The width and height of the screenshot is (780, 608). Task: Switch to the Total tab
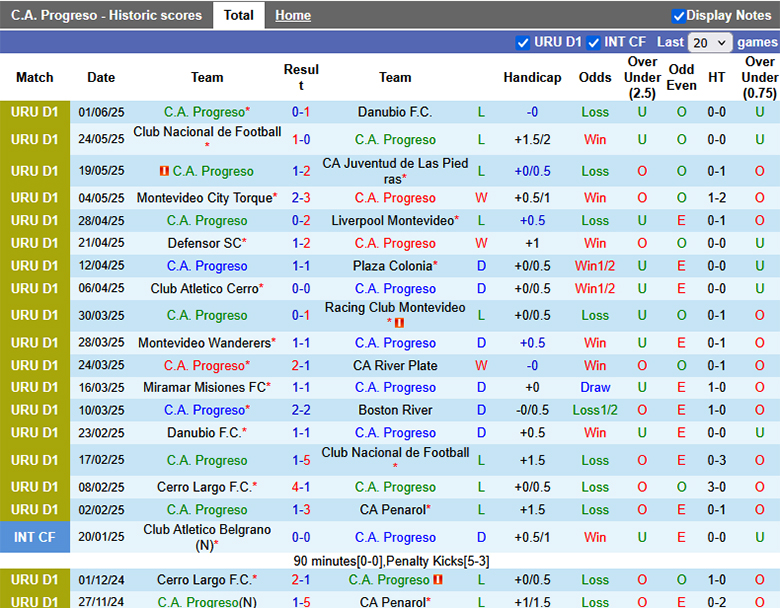click(x=238, y=15)
